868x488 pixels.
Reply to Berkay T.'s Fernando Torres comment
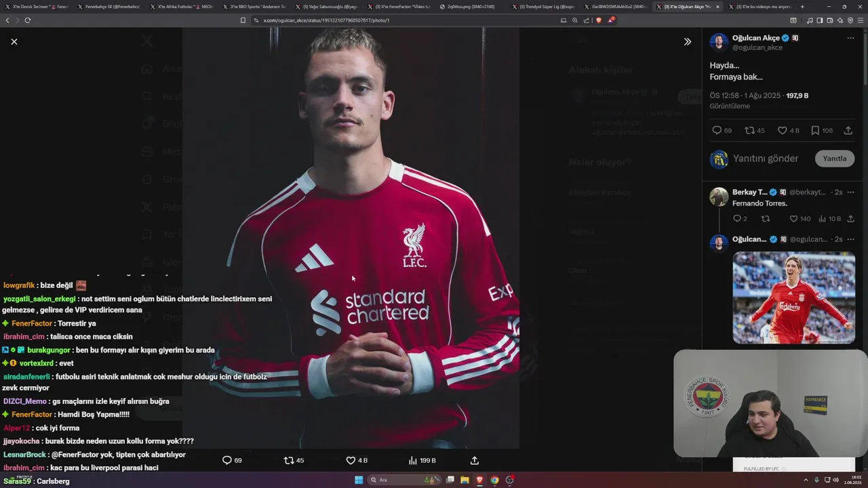click(x=737, y=218)
